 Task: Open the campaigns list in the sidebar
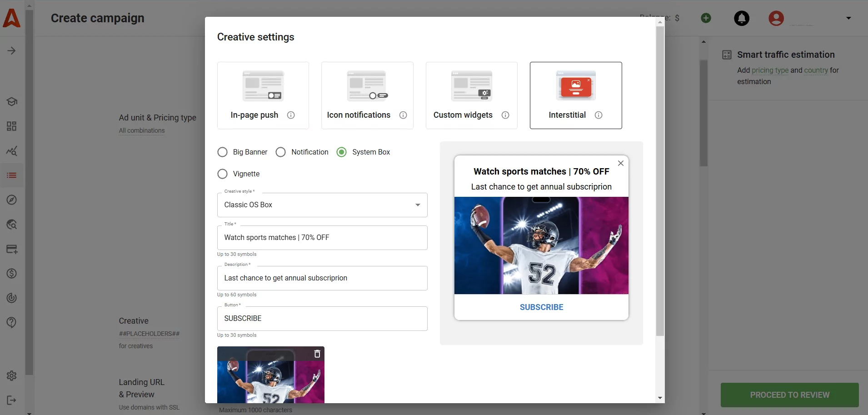(11, 175)
